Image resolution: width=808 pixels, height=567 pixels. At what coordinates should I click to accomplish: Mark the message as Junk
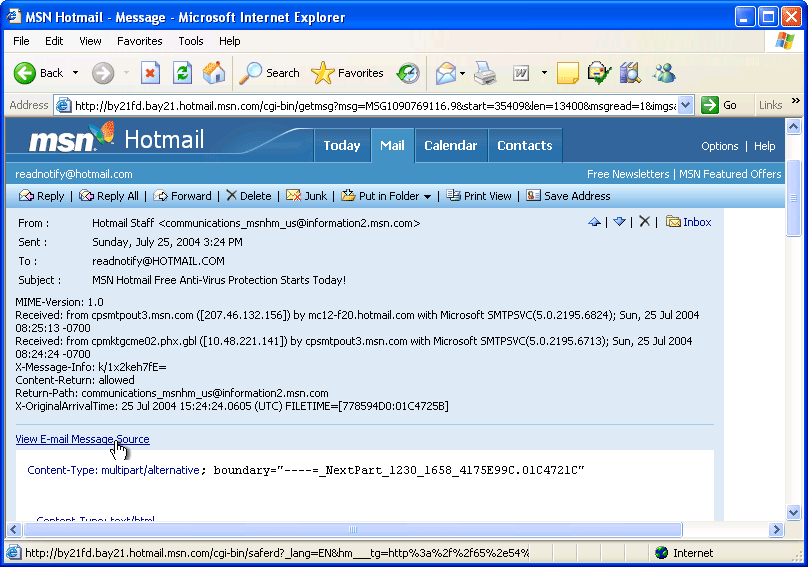[306, 196]
